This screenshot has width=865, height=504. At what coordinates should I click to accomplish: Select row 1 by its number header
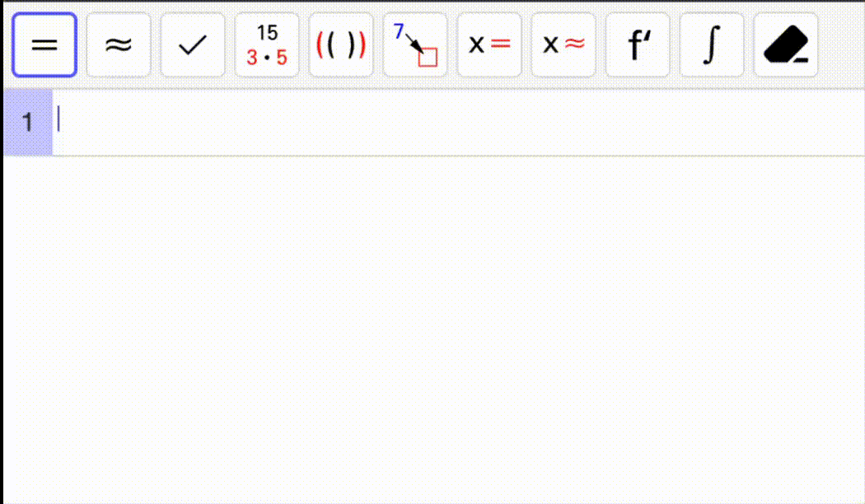(27, 123)
